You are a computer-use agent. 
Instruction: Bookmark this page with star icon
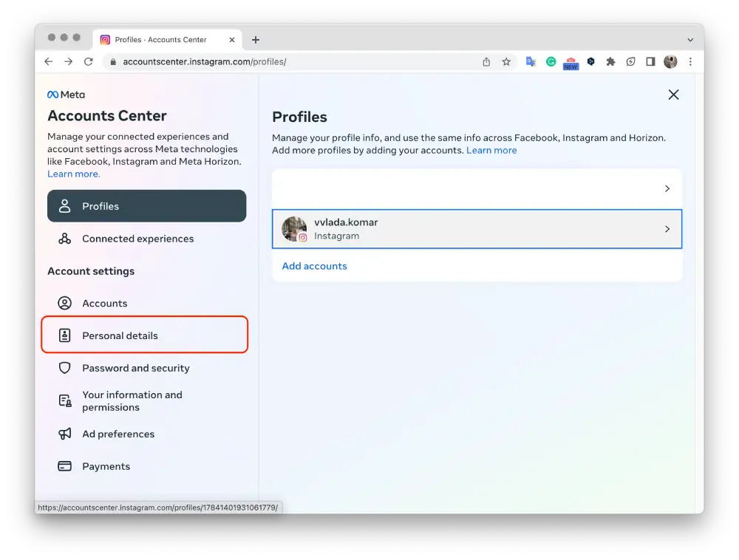(506, 62)
